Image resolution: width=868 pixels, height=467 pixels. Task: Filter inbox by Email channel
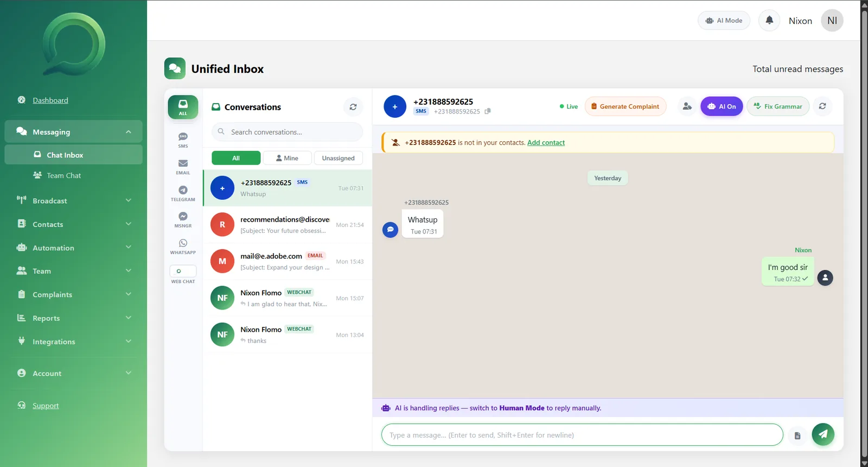coord(183,167)
